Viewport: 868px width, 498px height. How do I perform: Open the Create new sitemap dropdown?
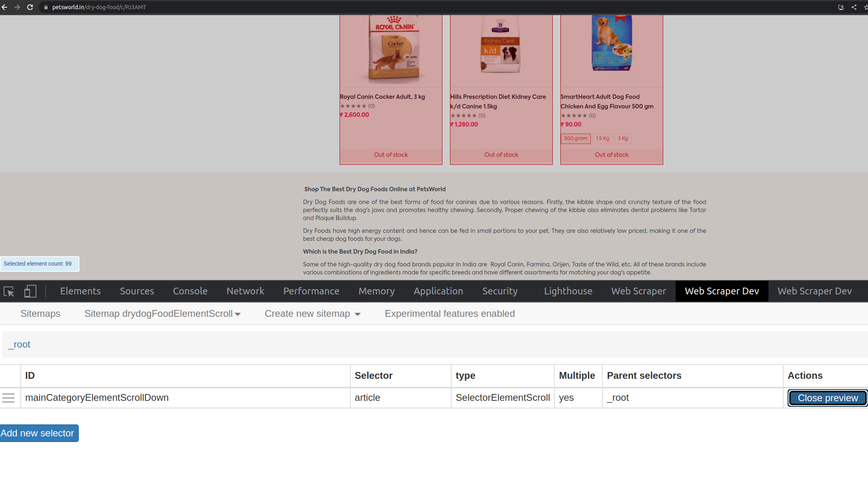(x=312, y=314)
